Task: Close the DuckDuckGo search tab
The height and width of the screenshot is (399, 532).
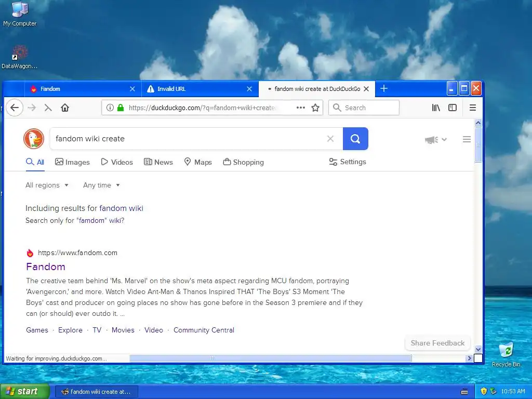Action: coord(366,89)
